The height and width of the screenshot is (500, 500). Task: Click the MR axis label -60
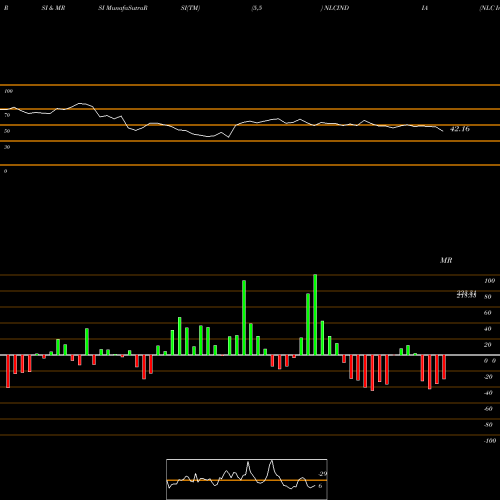488,409
